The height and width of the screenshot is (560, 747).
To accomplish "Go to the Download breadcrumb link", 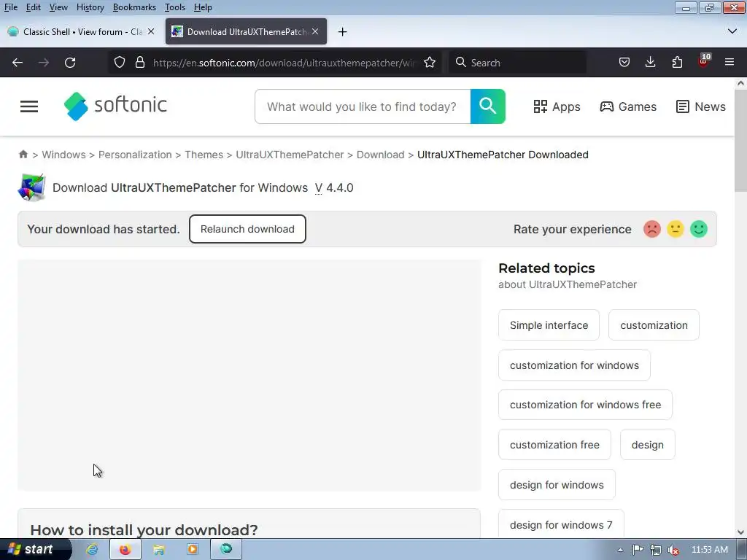I will pyautogui.click(x=380, y=155).
